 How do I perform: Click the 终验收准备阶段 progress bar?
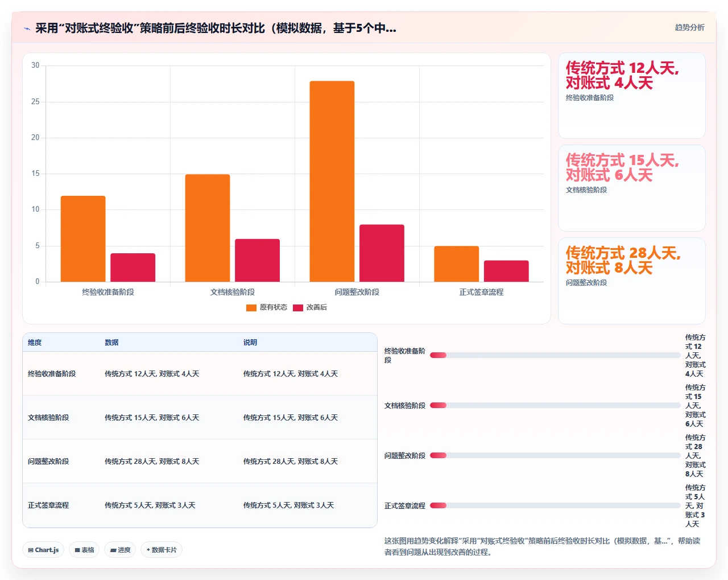pos(555,355)
